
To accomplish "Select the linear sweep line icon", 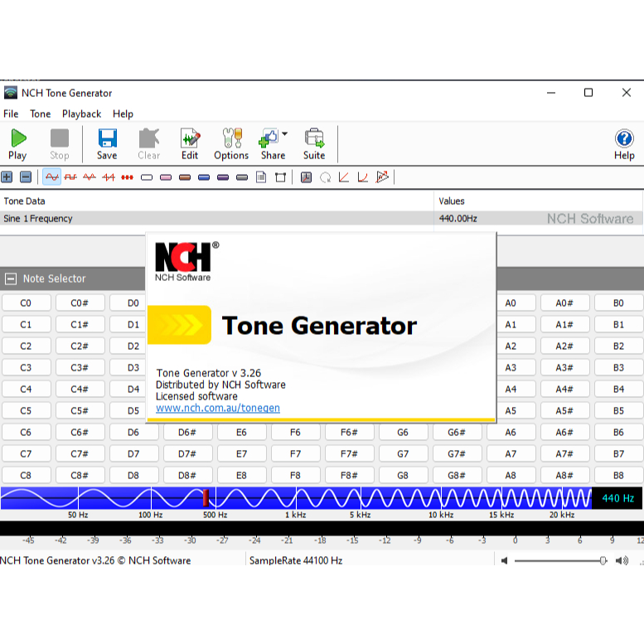I will tap(344, 177).
